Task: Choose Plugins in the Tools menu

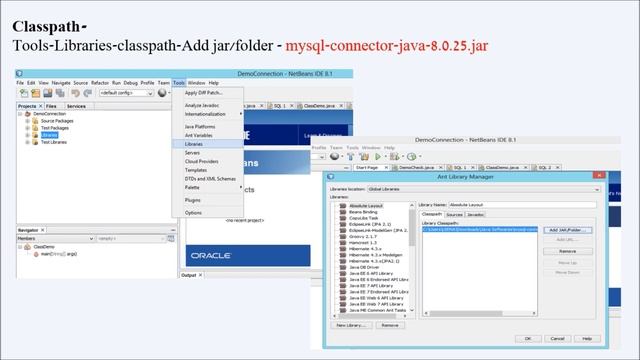Action: [x=208, y=200]
